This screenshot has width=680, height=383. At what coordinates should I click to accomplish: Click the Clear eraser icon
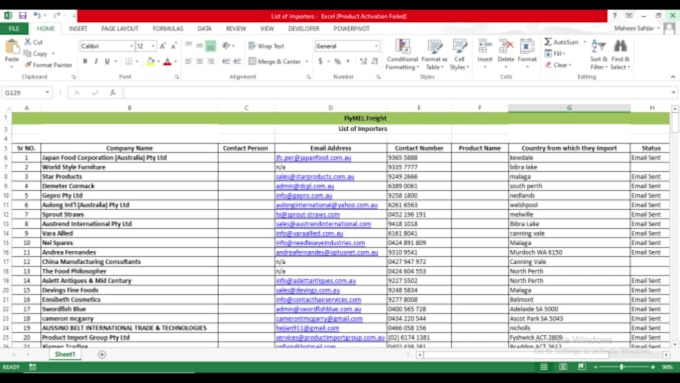(x=548, y=65)
